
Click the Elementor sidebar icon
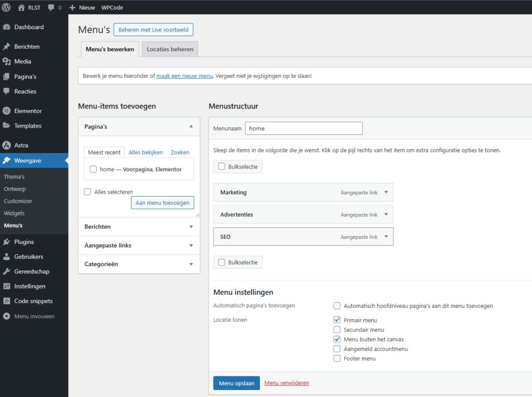7,111
